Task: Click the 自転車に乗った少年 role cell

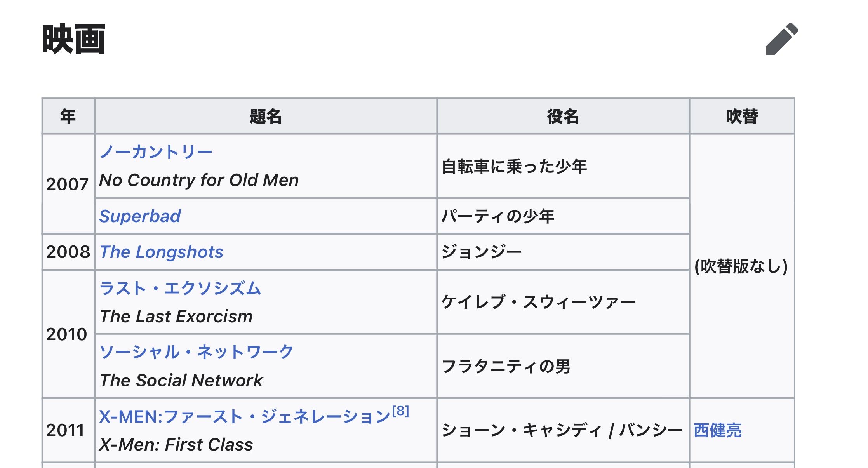Action: [x=514, y=167]
